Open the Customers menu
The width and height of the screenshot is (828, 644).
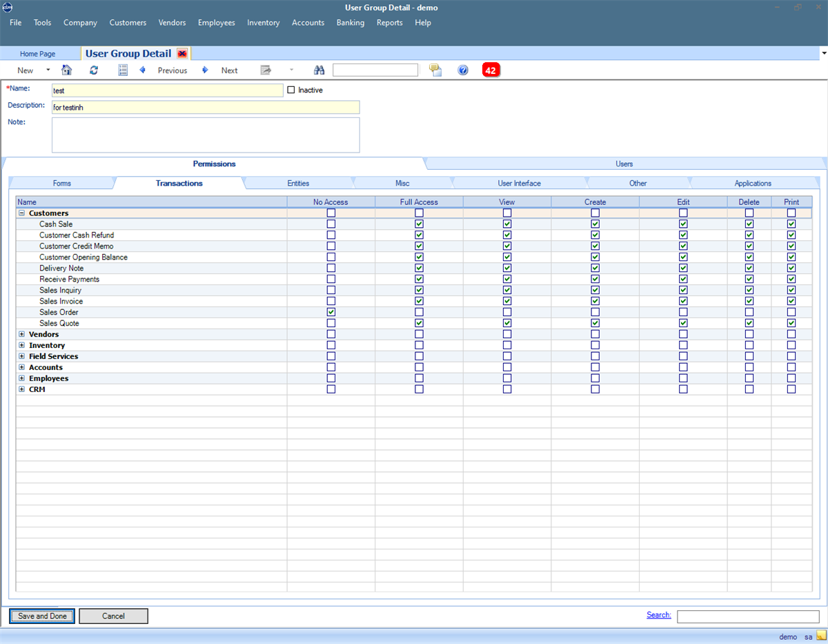(x=128, y=23)
